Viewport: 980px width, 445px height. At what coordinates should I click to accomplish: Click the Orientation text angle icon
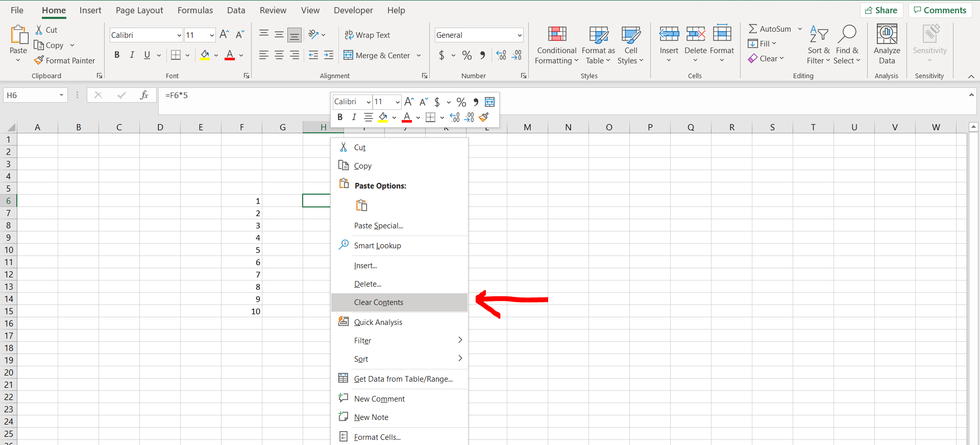coord(313,35)
